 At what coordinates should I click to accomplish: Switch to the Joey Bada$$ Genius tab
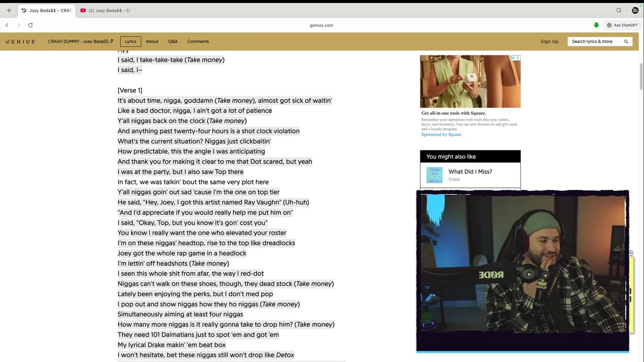[46, 11]
